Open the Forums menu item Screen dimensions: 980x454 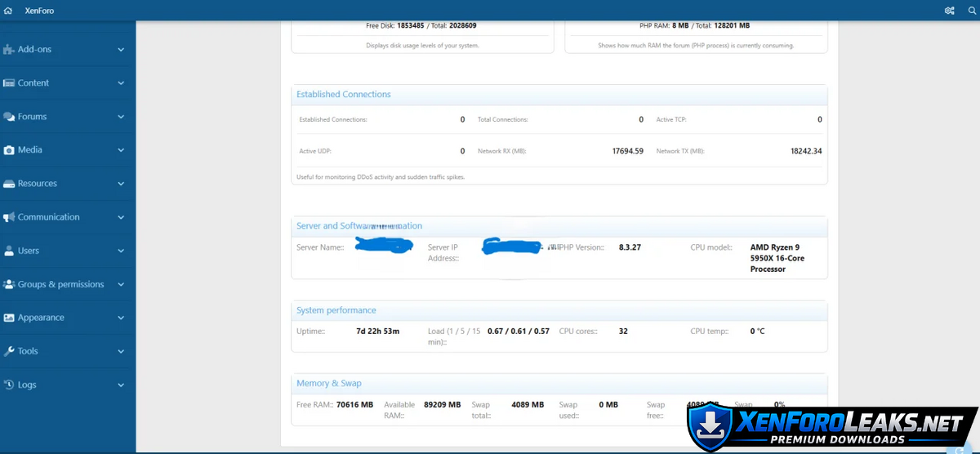(33, 117)
